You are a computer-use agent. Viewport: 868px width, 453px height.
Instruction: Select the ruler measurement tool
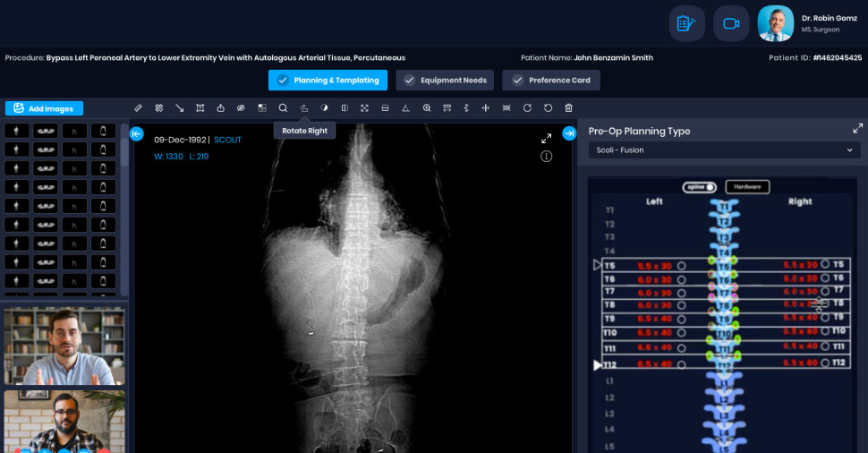pyautogui.click(x=138, y=108)
